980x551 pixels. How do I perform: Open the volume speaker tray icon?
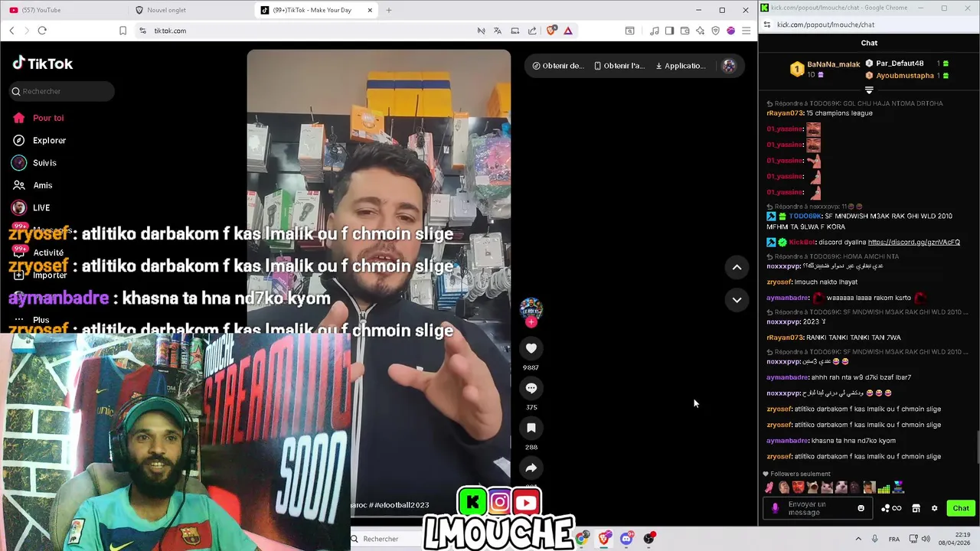[926, 539]
